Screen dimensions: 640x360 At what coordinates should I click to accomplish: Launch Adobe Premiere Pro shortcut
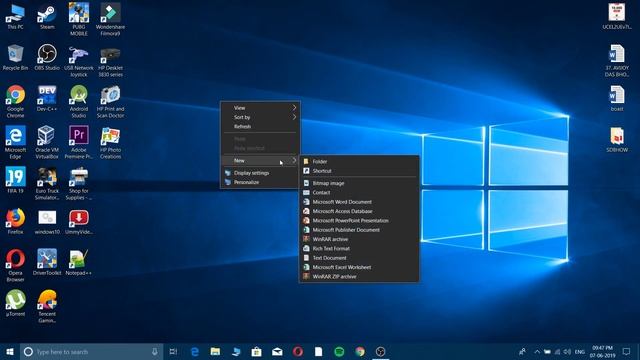coord(79,142)
